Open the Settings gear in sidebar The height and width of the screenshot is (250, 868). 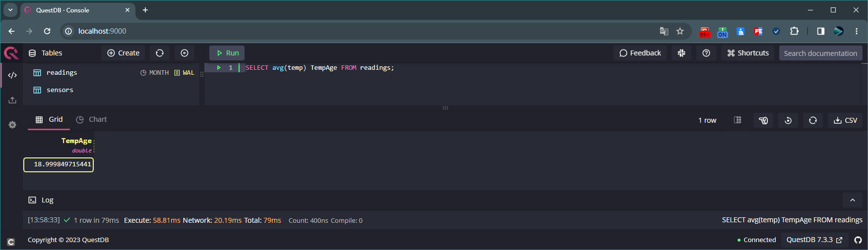click(x=12, y=125)
